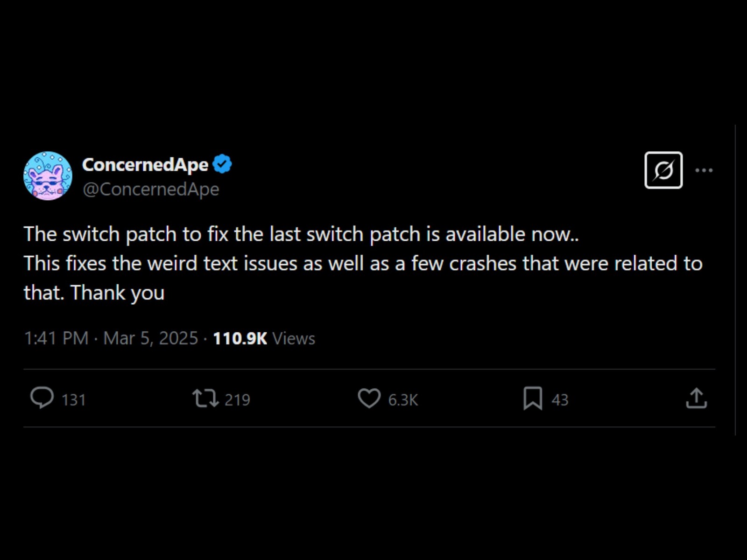The height and width of the screenshot is (560, 747).
Task: Open the three-dot more options menu
Action: (x=704, y=170)
